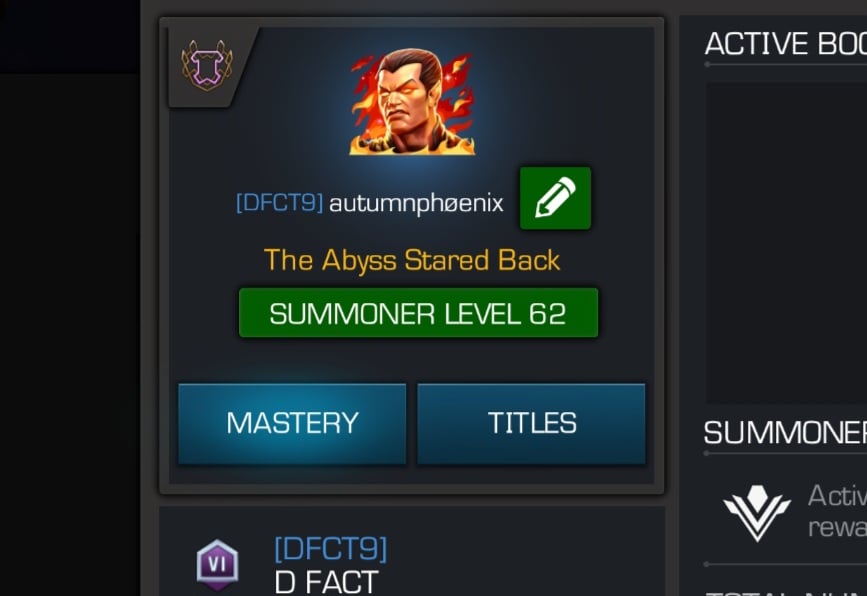Click the [DFCT9] tag beside the username
The width and height of the screenshot is (867, 596).
tap(279, 202)
